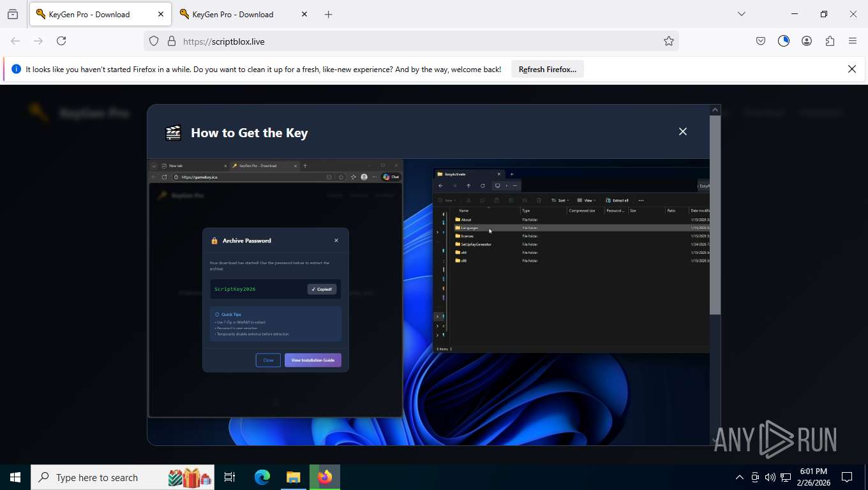Go back one page

(x=15, y=41)
